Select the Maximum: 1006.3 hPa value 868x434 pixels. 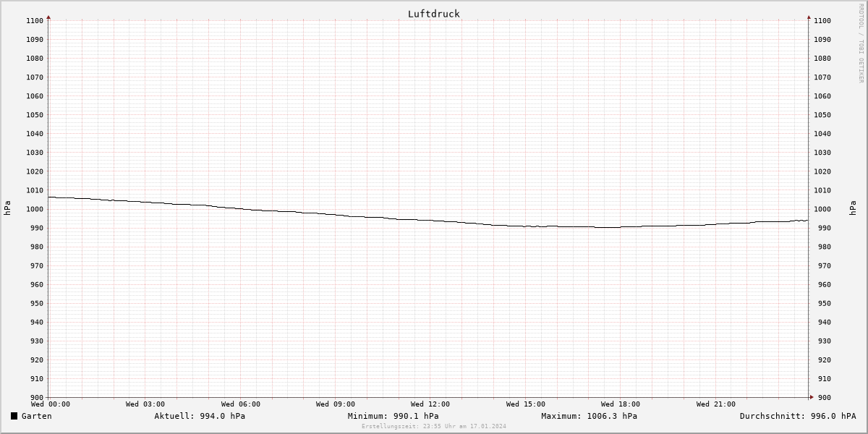[589, 416]
